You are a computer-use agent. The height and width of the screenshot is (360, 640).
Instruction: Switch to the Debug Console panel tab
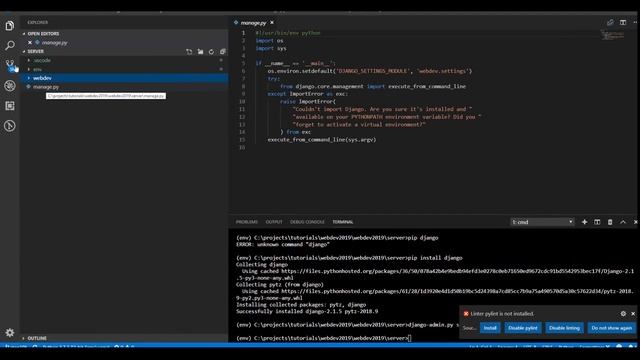coord(307,222)
